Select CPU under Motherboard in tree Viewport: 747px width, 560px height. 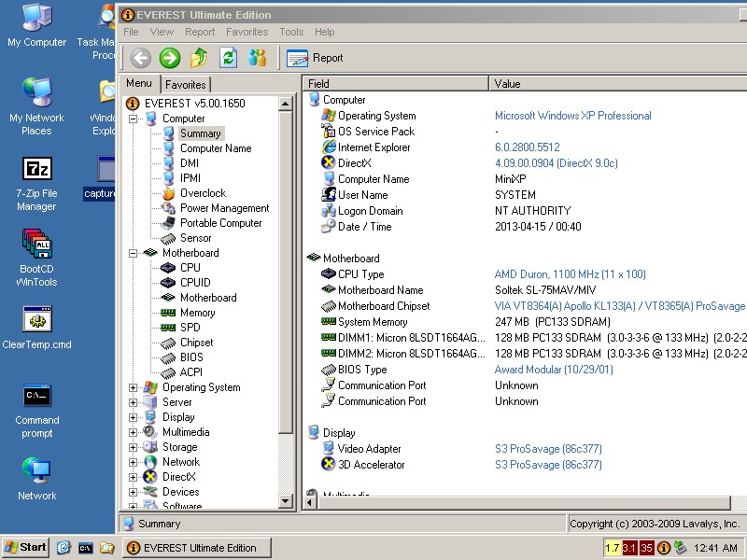click(x=190, y=268)
